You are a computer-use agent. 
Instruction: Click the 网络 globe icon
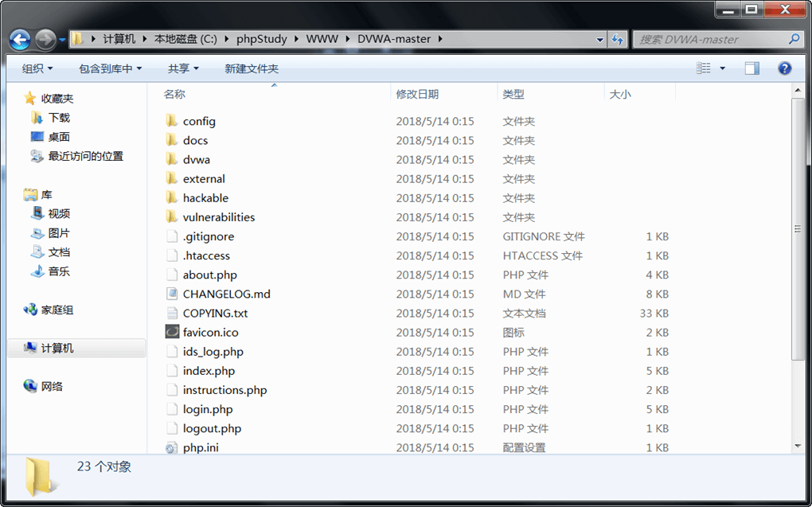point(30,386)
